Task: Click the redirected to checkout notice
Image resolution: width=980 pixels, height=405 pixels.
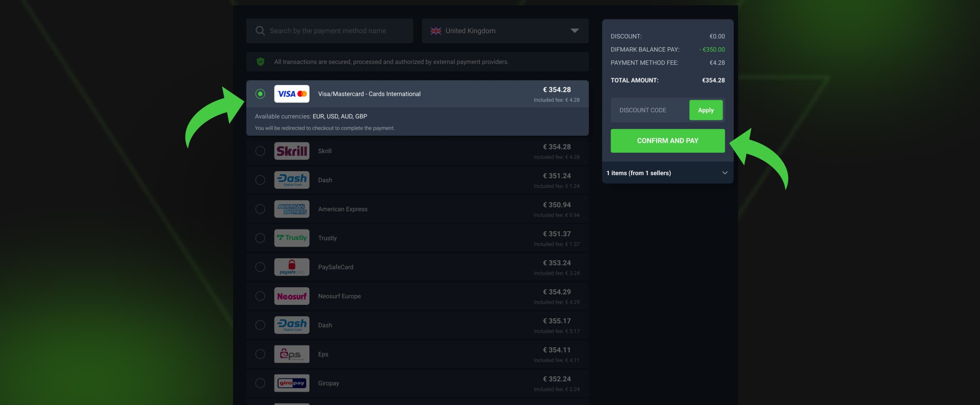Action: (x=324, y=128)
